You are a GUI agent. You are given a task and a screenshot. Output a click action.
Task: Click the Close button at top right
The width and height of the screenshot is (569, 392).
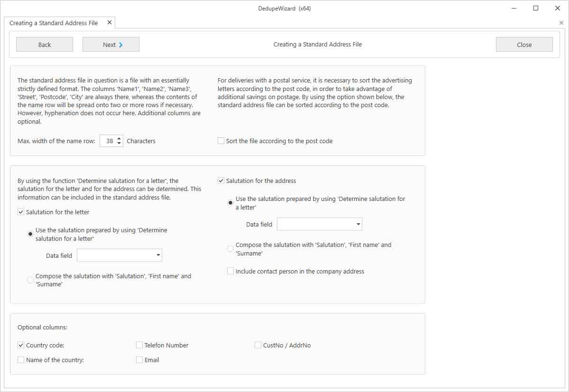(523, 44)
